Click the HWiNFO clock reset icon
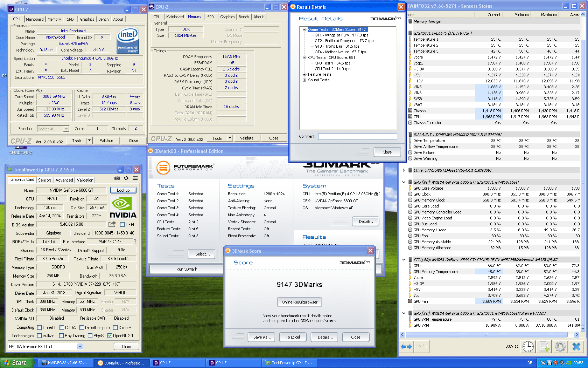The height and width of the screenshot is (368, 588). [528, 347]
